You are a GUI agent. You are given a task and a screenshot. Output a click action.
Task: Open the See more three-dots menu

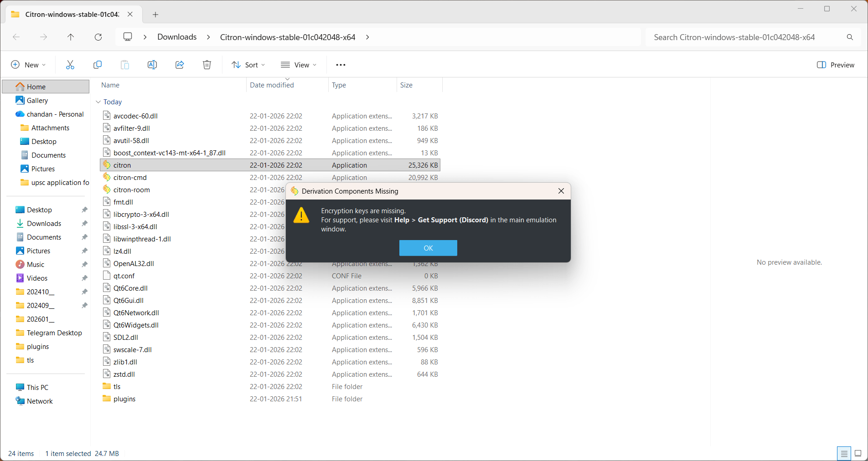[x=341, y=65]
